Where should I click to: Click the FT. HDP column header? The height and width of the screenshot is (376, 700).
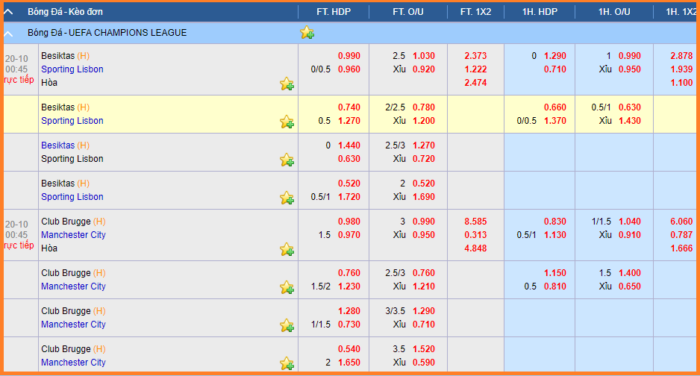pyautogui.click(x=333, y=12)
